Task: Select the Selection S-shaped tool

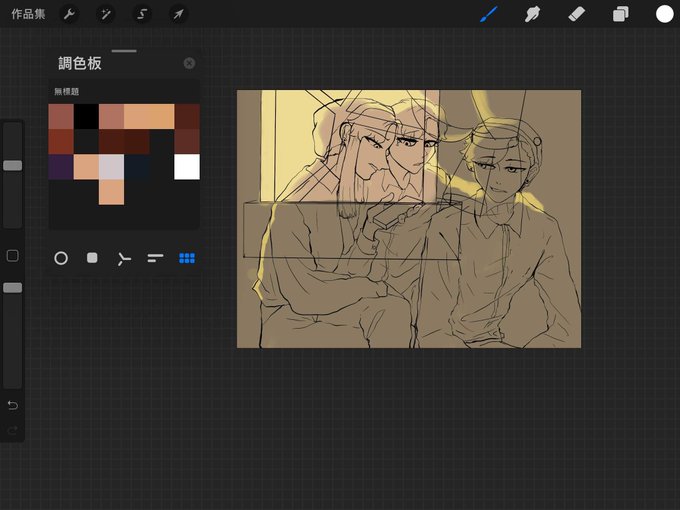Action: (142, 14)
